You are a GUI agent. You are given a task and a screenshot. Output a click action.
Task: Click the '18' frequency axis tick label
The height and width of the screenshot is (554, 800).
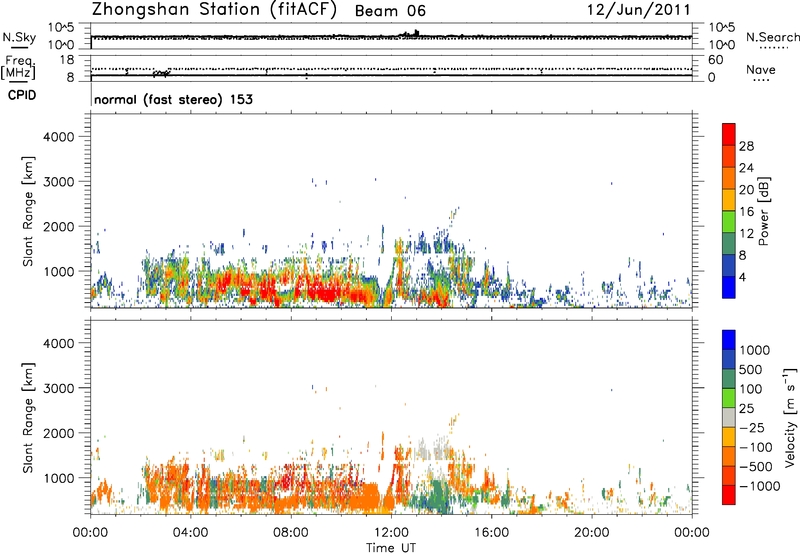66,60
